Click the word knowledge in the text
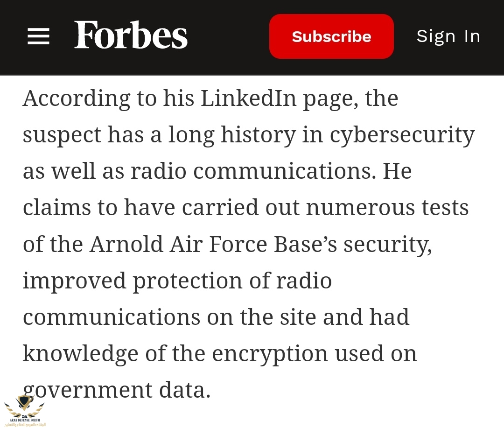 pyautogui.click(x=81, y=354)
